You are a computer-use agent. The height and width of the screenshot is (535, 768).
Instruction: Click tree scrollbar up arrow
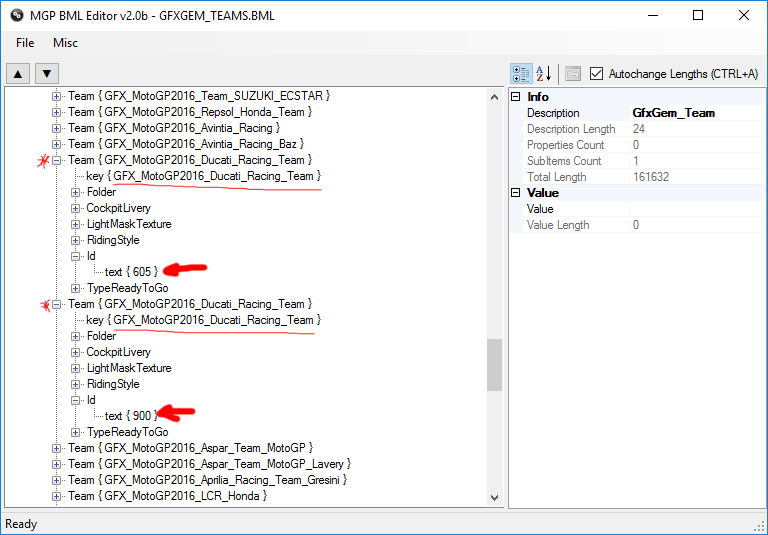coord(495,97)
